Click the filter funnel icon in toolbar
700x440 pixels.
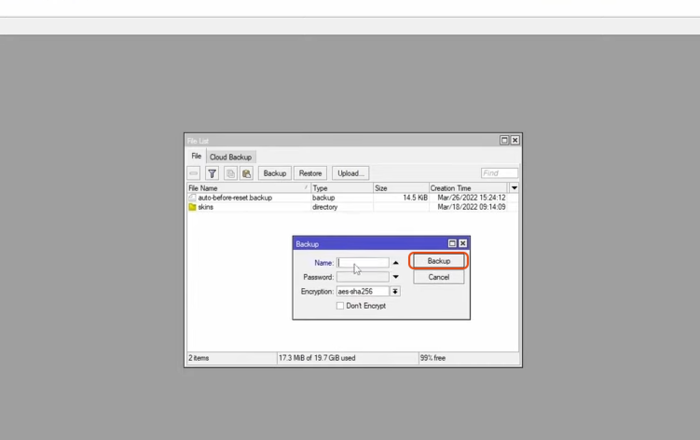tap(212, 173)
